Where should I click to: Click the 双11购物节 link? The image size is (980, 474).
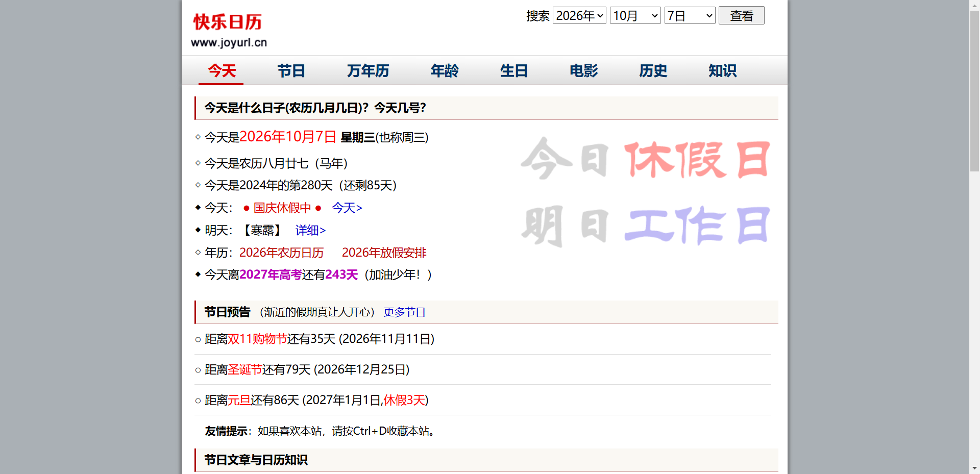pos(257,339)
